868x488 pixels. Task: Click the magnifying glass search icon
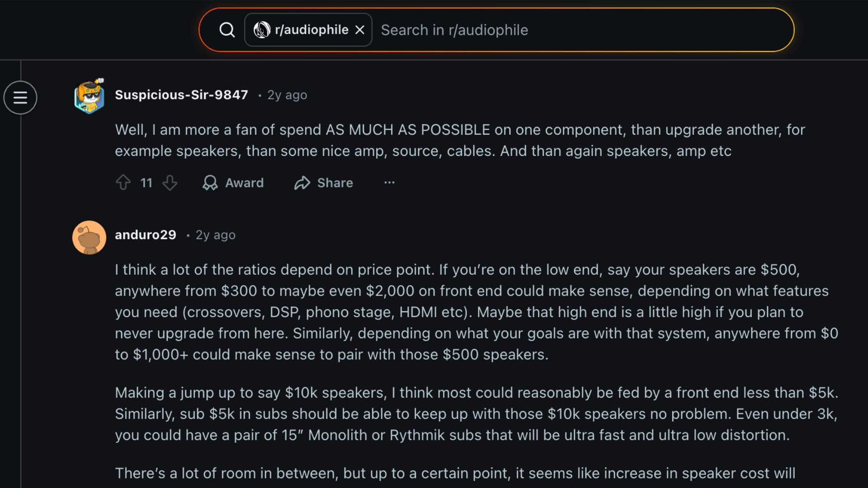pos(227,29)
